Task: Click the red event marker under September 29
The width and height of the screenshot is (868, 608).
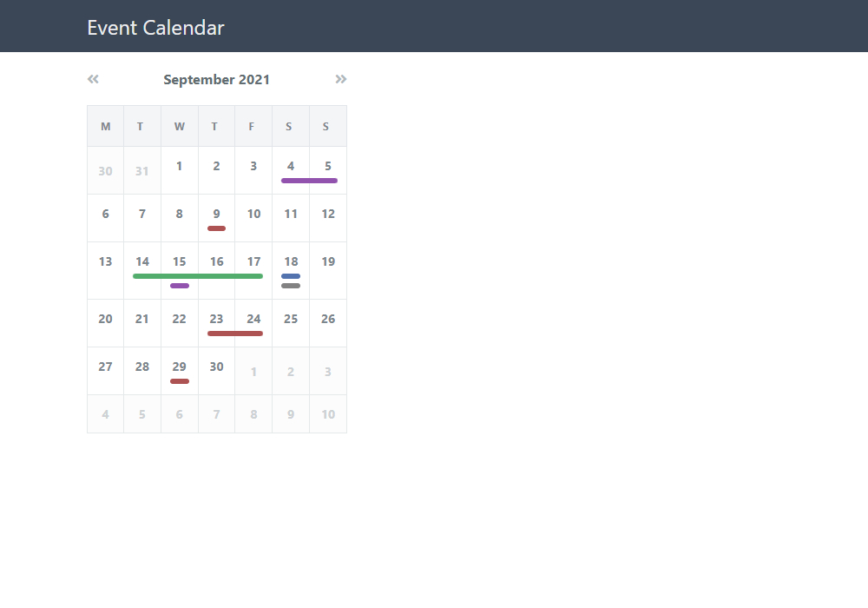Action: (180, 381)
